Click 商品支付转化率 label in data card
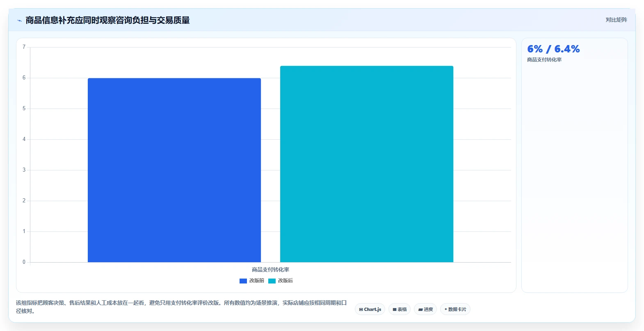644x331 pixels. click(544, 60)
